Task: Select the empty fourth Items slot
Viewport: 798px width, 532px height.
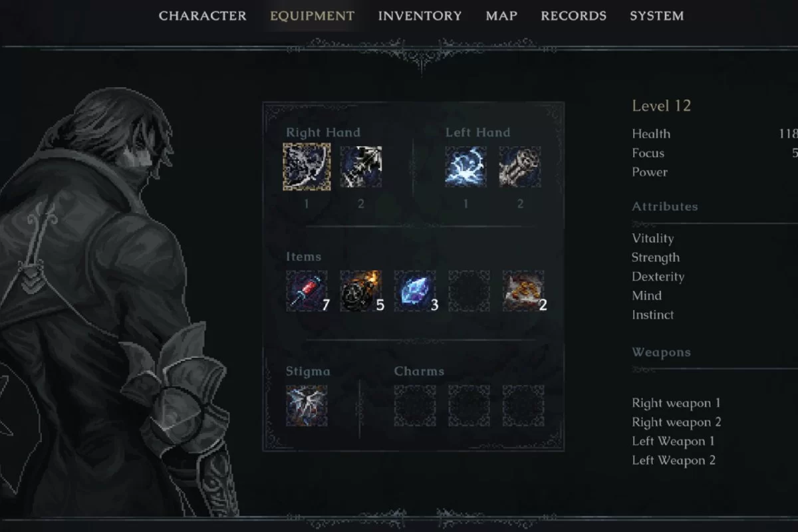Action: 469,291
